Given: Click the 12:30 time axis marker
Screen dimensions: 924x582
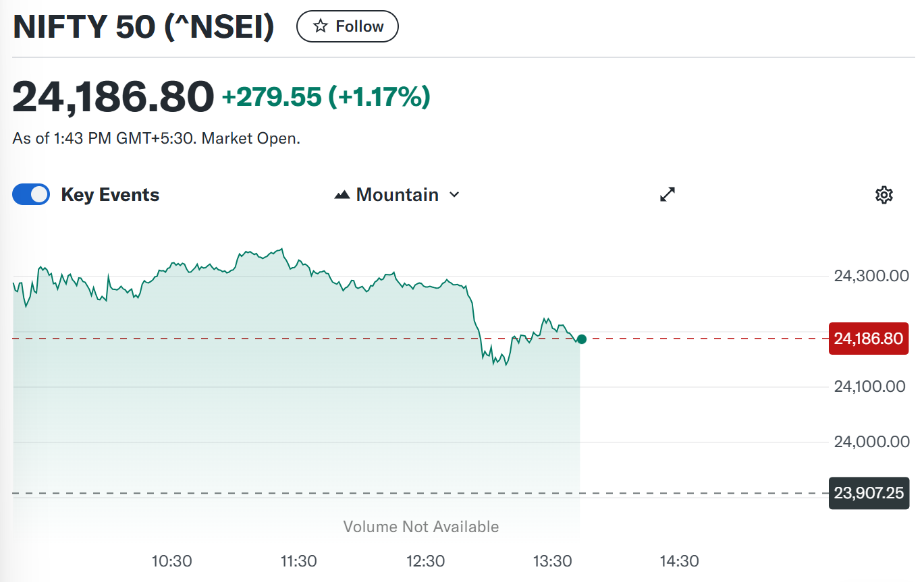Looking at the screenshot, I should point(425,561).
